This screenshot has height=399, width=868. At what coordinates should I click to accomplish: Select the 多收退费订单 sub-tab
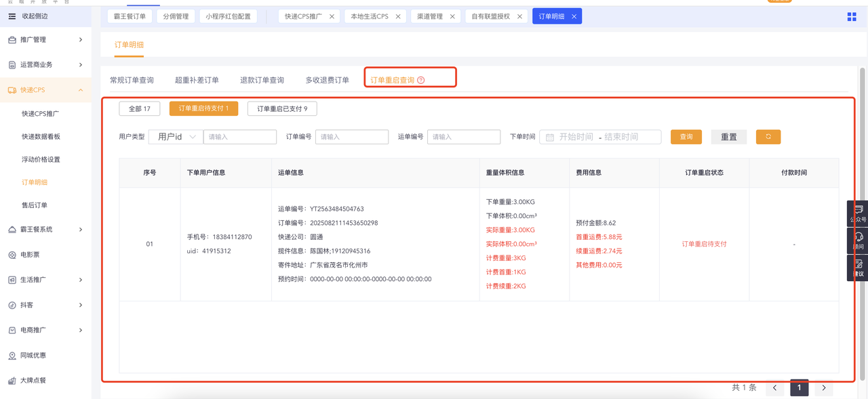[x=327, y=80]
